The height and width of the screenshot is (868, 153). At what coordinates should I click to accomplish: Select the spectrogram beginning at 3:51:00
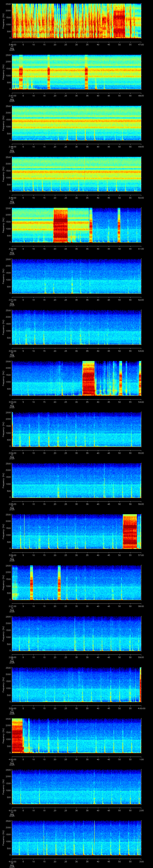coord(77,276)
